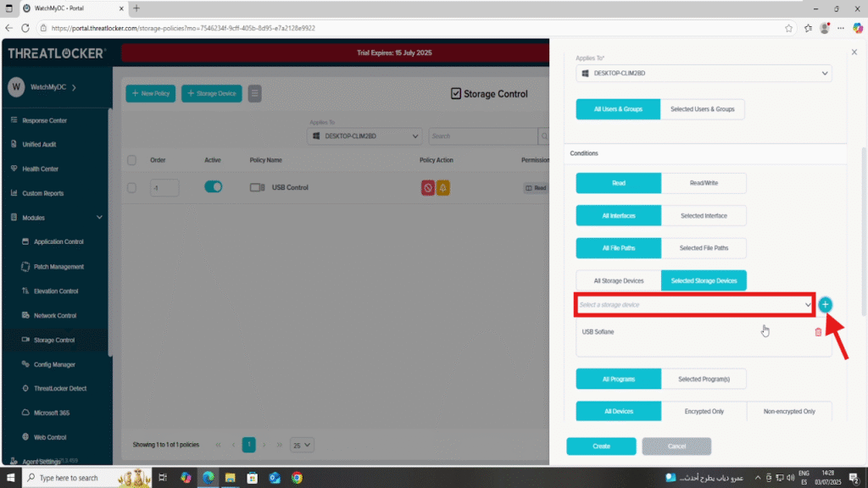
Task: Choose All Programs option
Action: [618, 379]
